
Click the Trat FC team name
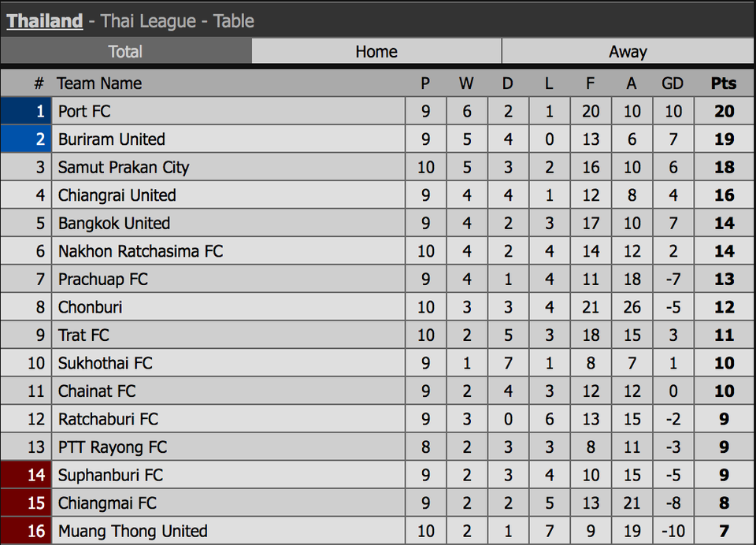point(83,336)
